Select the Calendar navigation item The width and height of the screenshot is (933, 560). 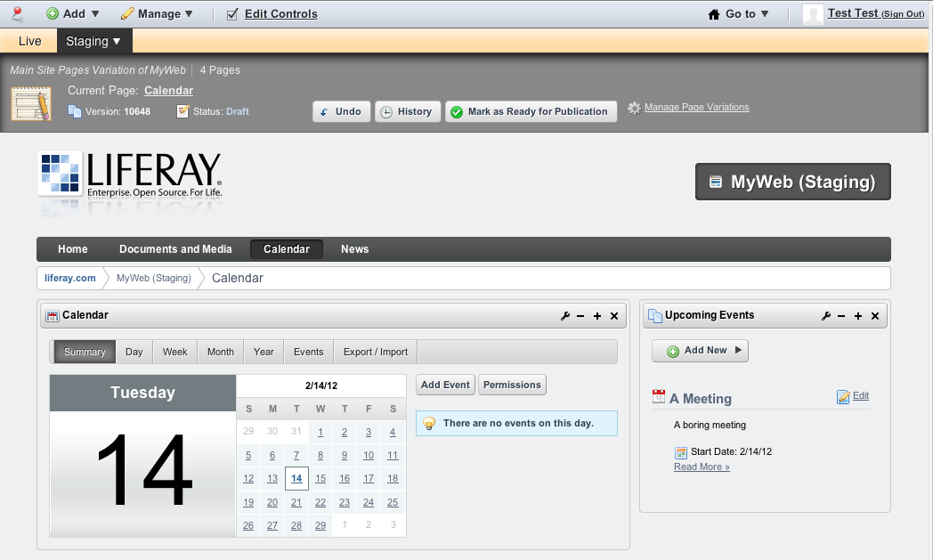point(286,249)
